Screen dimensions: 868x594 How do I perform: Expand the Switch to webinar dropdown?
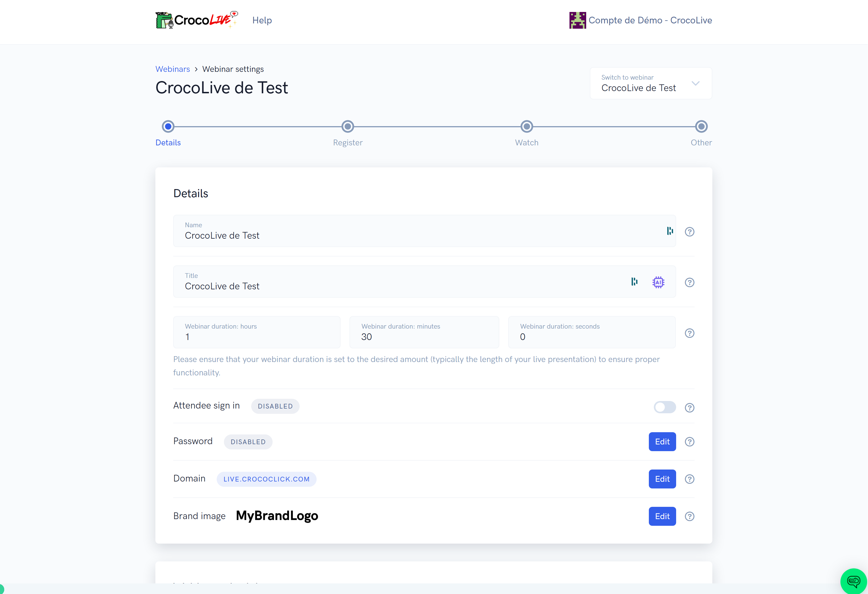651,83
